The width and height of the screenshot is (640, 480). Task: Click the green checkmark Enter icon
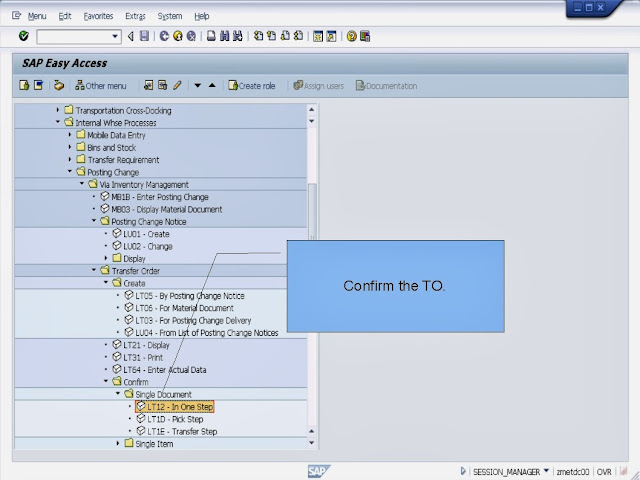(24, 36)
